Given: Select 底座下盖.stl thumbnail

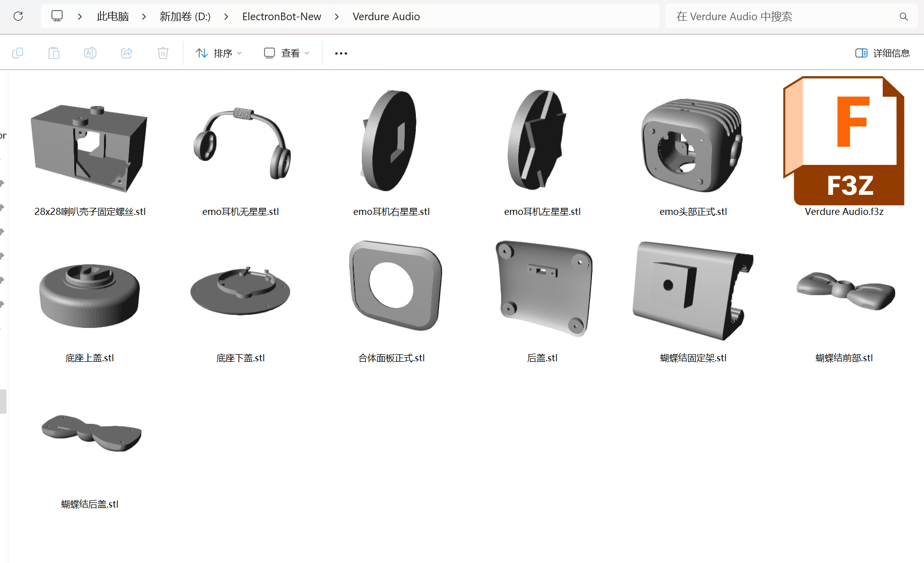Looking at the screenshot, I should (x=241, y=291).
